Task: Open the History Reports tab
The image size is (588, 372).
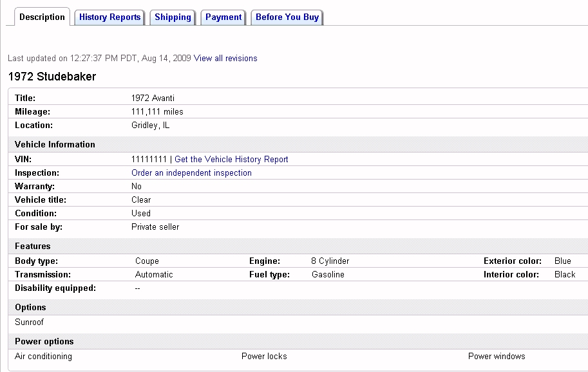Action: [109, 17]
